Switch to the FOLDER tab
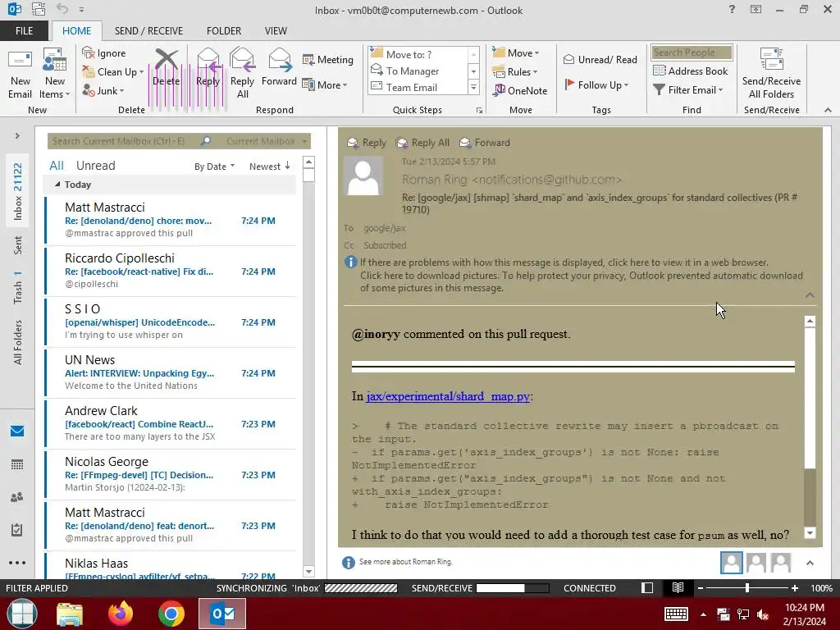840x630 pixels. tap(224, 31)
